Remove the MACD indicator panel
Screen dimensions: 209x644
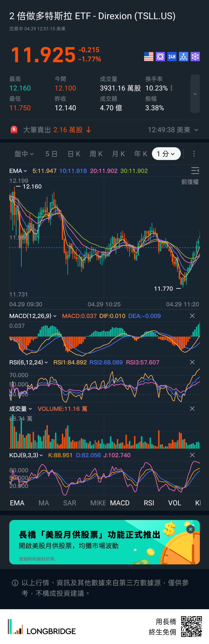point(192,316)
